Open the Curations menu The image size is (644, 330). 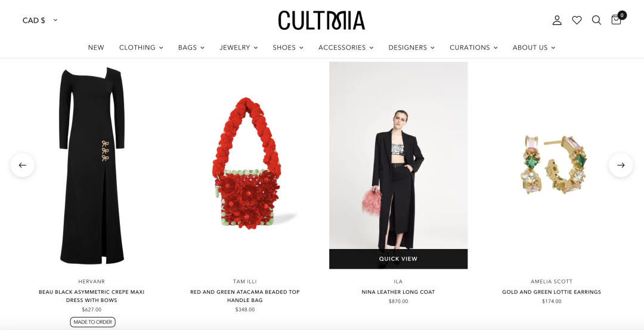[x=473, y=48]
